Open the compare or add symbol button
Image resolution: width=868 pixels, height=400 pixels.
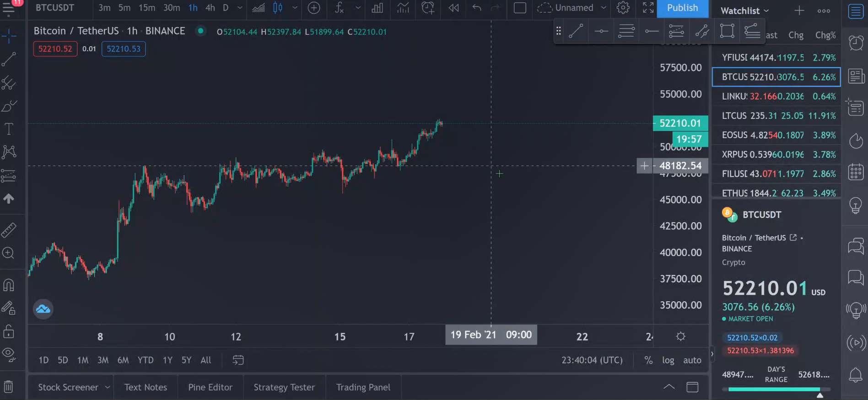click(314, 8)
